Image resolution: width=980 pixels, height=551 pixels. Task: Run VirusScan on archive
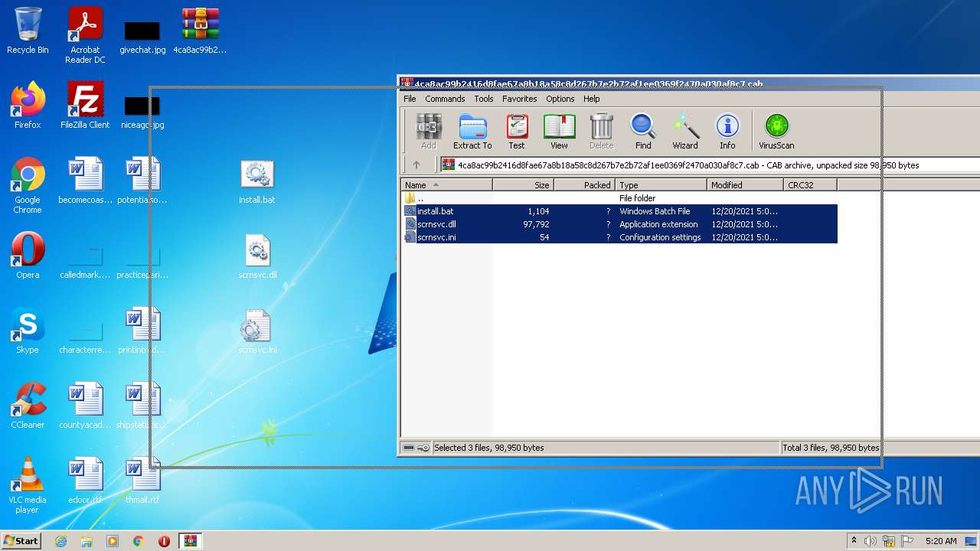(x=776, y=132)
